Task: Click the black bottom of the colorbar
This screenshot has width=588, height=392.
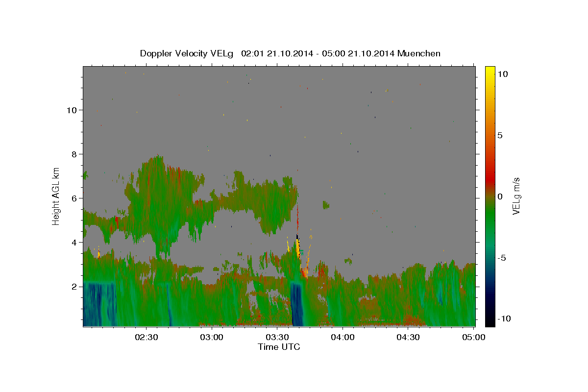Action: [x=490, y=321]
